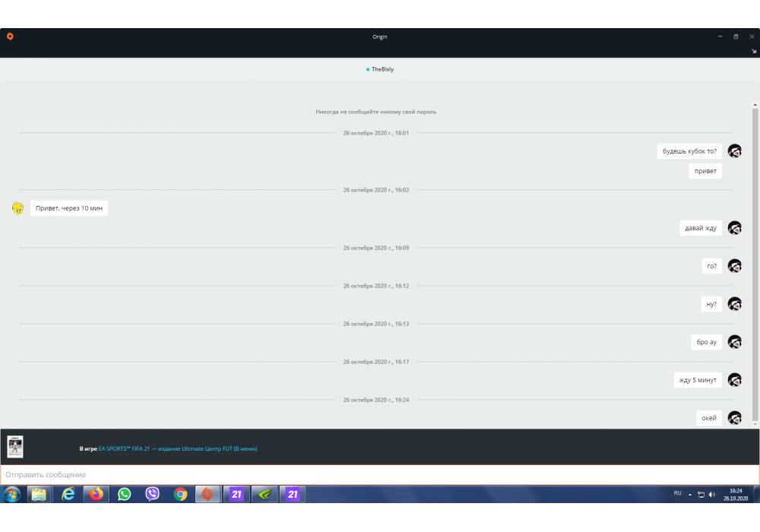Expand the hidden system tray icons
760x532 pixels.
point(690,494)
